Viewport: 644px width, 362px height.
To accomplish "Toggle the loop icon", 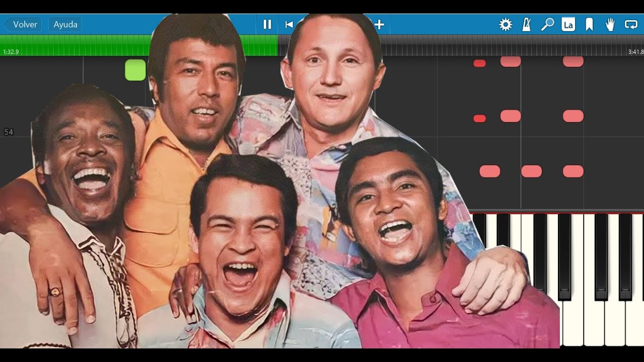I will coord(631,24).
